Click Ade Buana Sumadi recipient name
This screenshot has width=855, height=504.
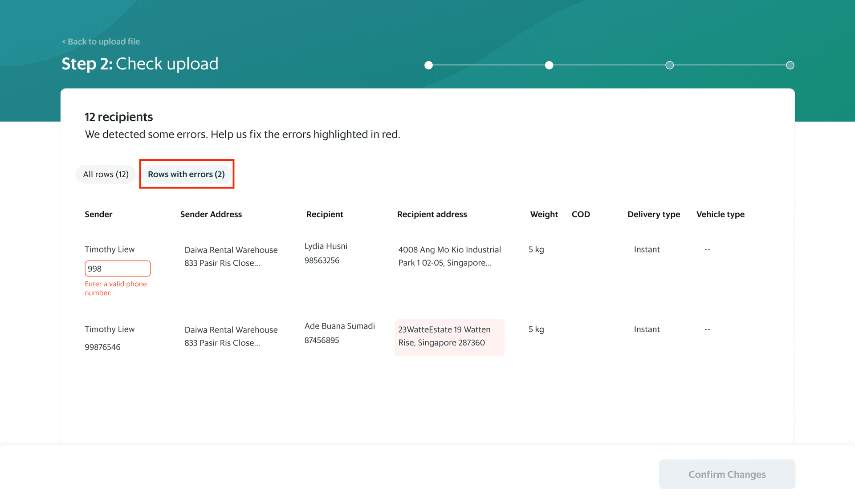[x=340, y=326]
